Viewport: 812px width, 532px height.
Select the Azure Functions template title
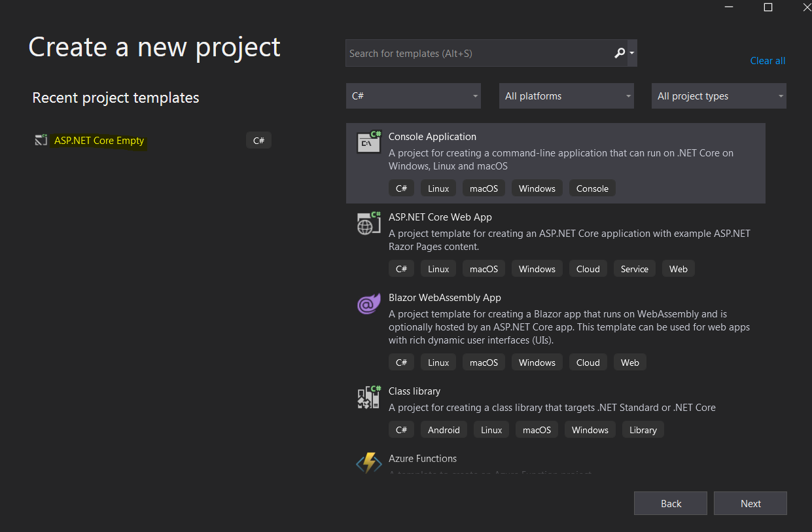click(x=423, y=459)
